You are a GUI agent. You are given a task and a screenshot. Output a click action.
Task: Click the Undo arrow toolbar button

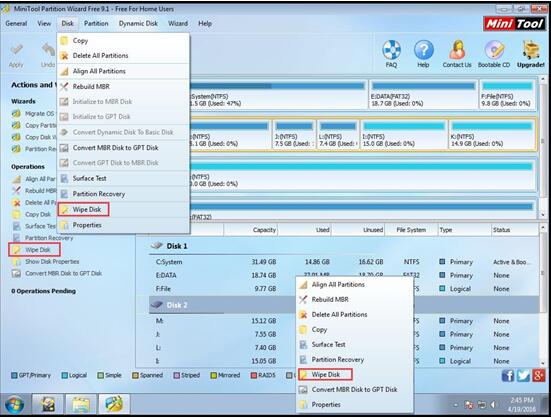(x=48, y=55)
